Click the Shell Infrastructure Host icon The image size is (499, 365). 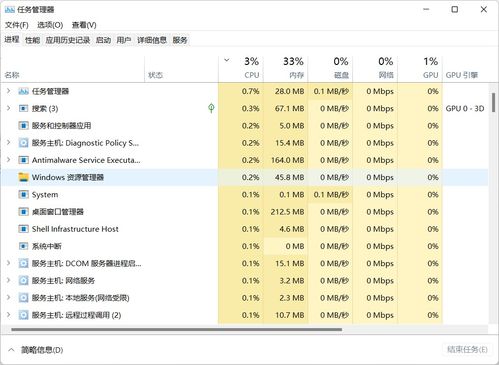23,229
